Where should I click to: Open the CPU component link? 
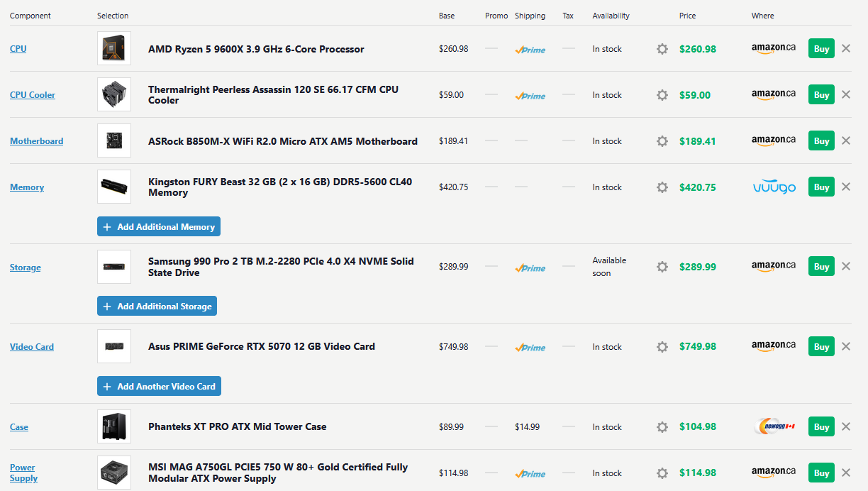(18, 49)
